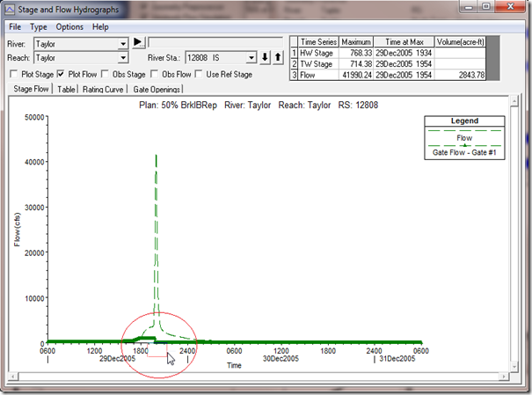Close the Stage and Flow Hydrographs window
This screenshot has width=532, height=395.
tap(510, 7)
